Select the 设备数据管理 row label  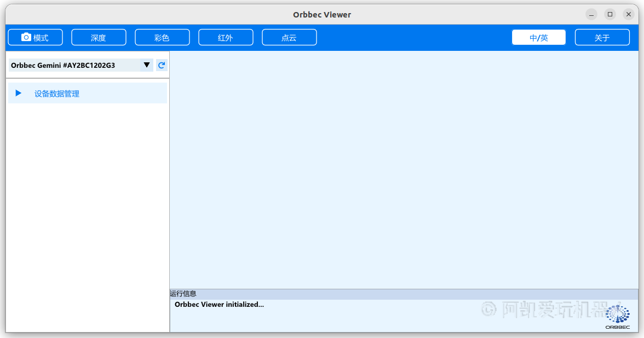57,94
